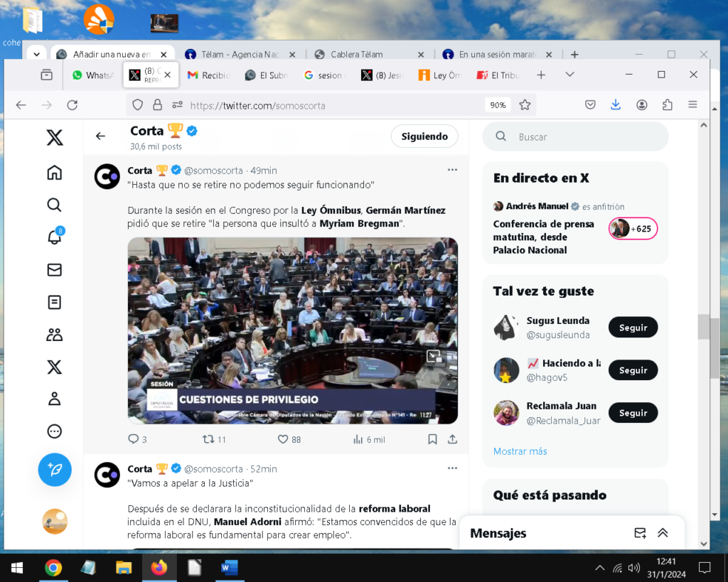The image size is (728, 582).
Task: Open Sugus Leunda profile avatar
Action: pos(506,328)
